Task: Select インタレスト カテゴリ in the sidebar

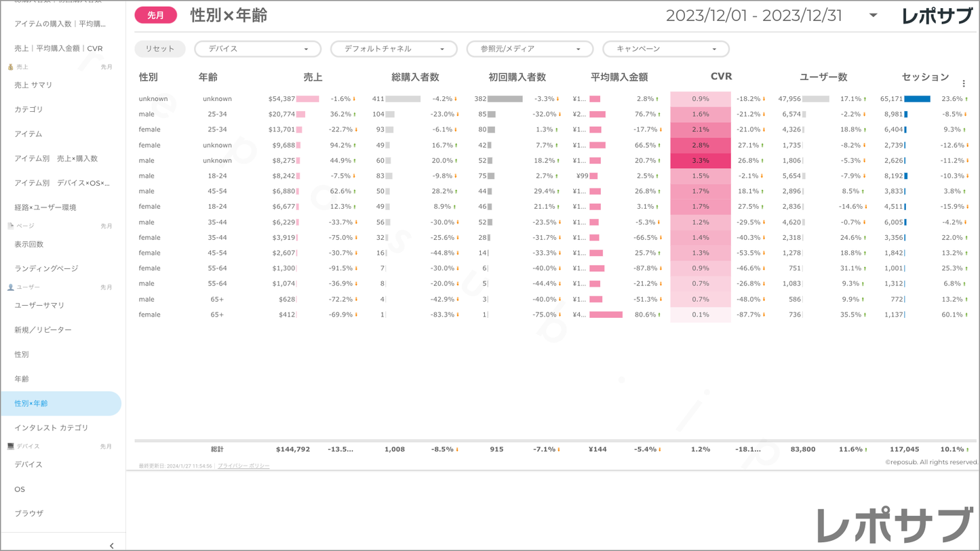Action: point(52,428)
